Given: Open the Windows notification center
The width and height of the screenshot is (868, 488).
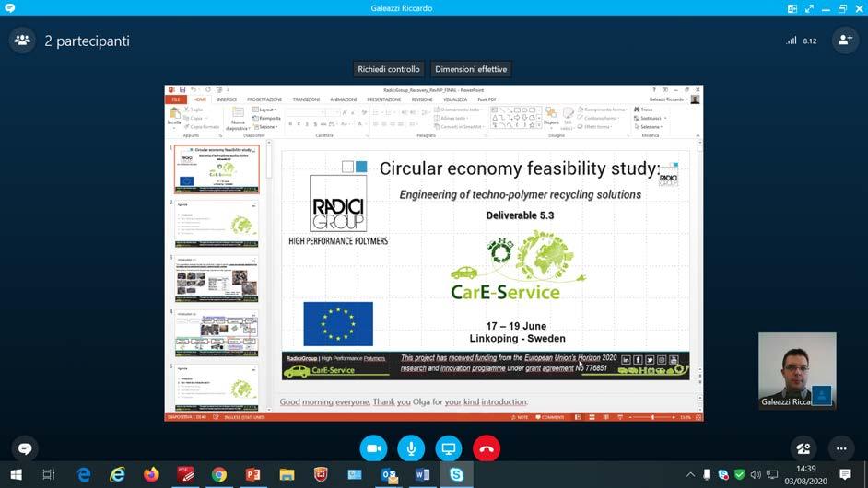Looking at the screenshot, I should tap(845, 475).
